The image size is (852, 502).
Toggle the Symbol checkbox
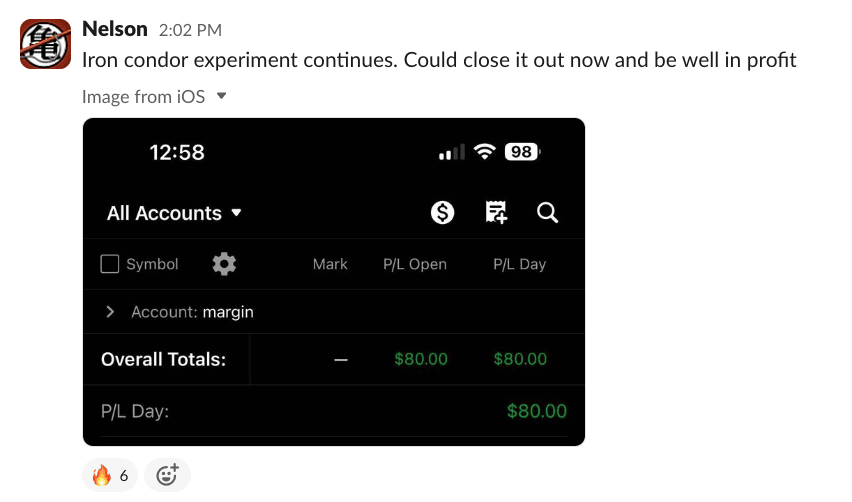[111, 264]
